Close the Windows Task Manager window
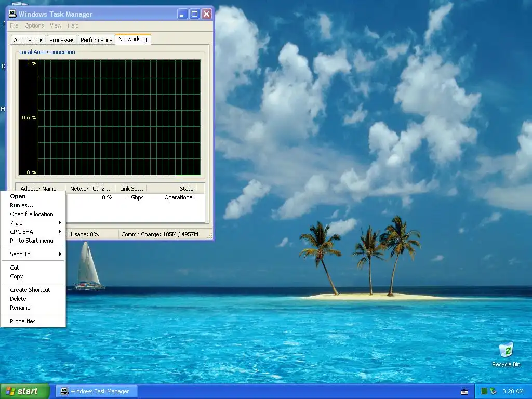This screenshot has width=532, height=399. pos(206,14)
